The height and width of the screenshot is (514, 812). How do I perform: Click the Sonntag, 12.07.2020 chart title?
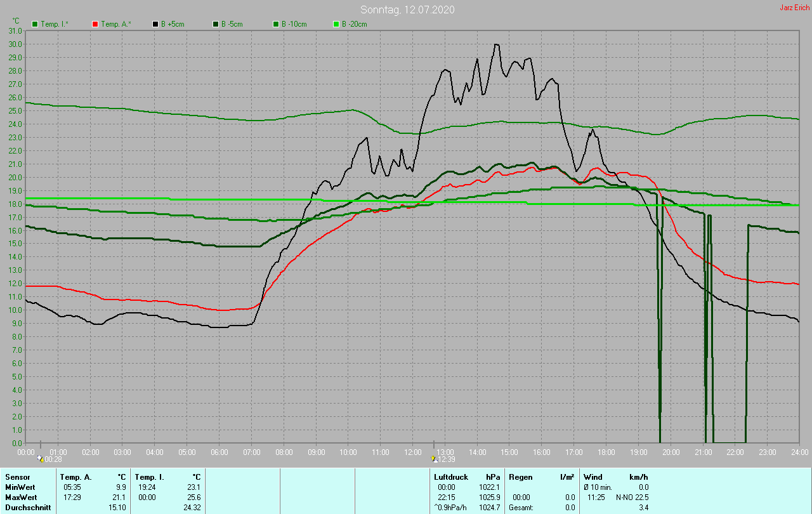click(x=407, y=10)
